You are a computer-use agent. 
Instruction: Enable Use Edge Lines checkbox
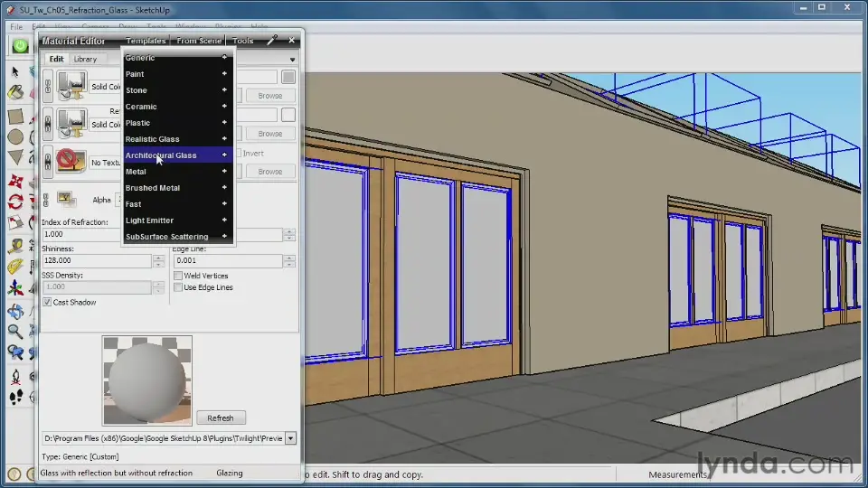point(178,287)
